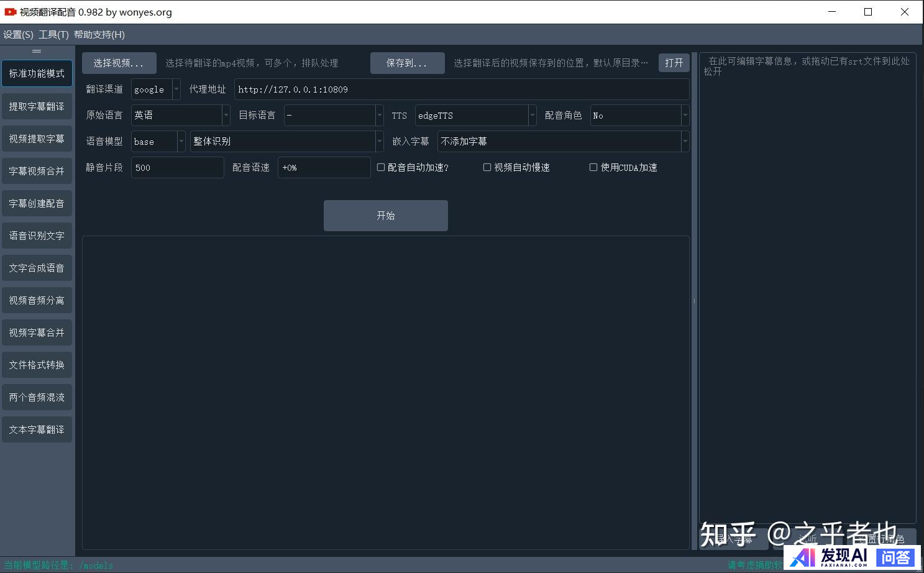The width and height of the screenshot is (924, 573).
Task: Open the 设置(S) menu
Action: pyautogui.click(x=18, y=35)
